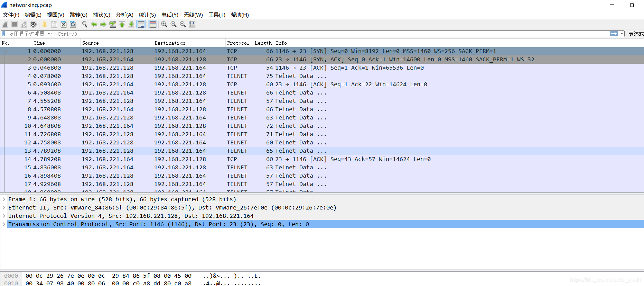Open the 无线(W) menu
644x286 pixels.
193,15
